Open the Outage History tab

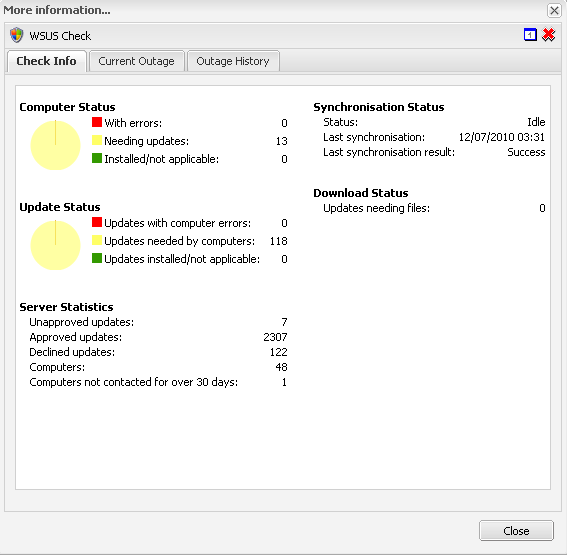pos(233,61)
